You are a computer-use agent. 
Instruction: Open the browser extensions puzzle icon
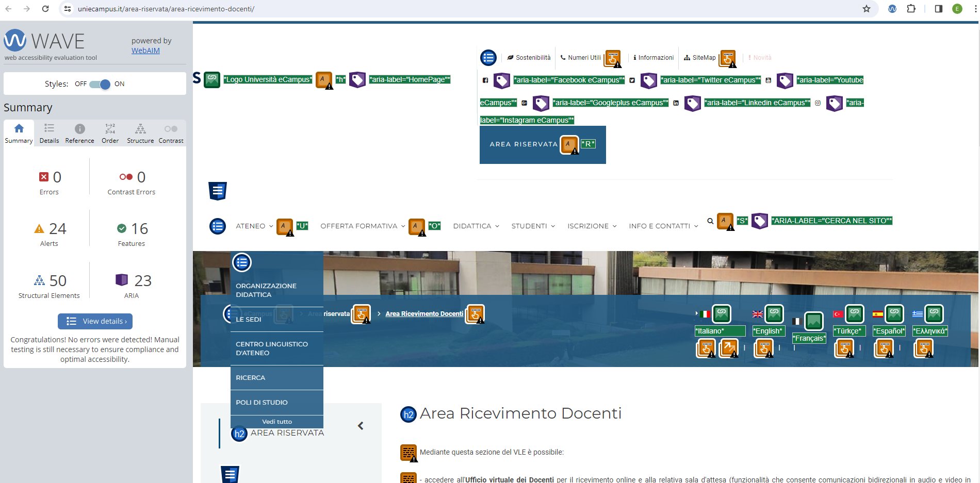tap(911, 9)
